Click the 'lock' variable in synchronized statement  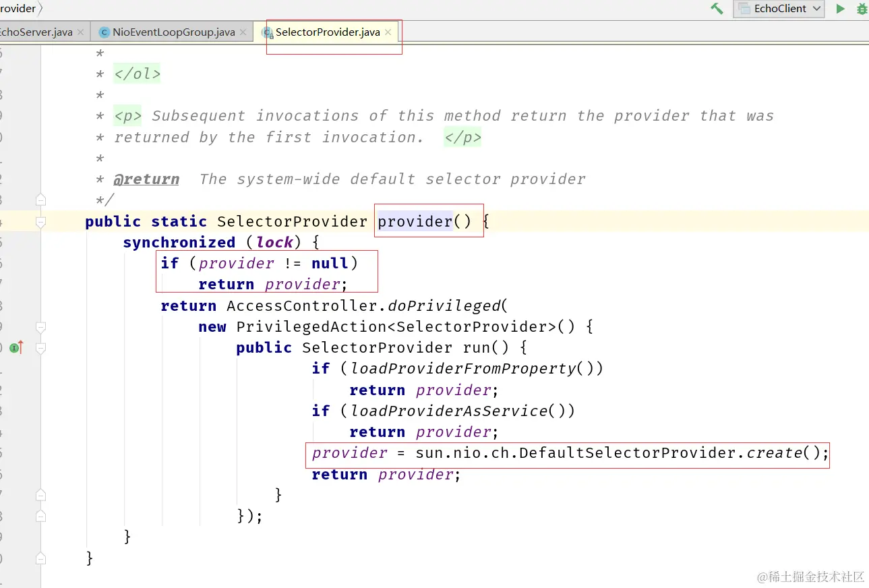coord(274,243)
